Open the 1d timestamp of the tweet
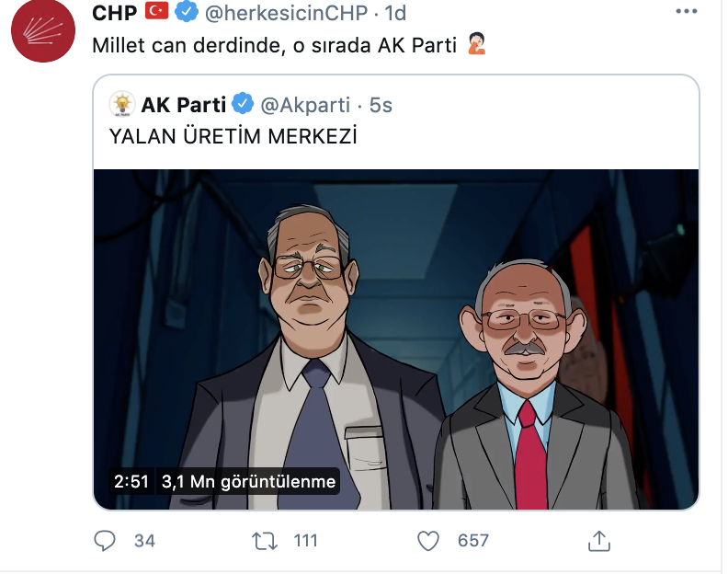This screenshot has height=574, width=728. click(395, 13)
